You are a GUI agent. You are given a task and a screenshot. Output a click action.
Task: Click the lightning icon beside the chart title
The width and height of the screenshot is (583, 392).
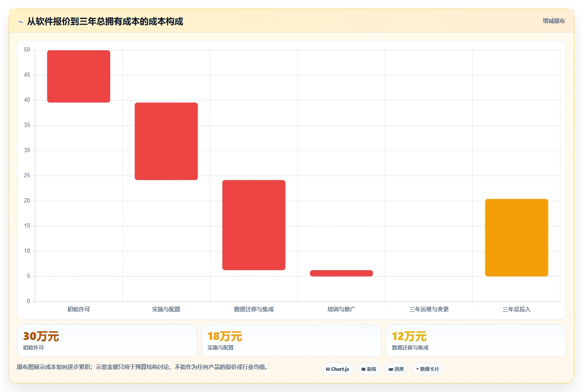20,22
